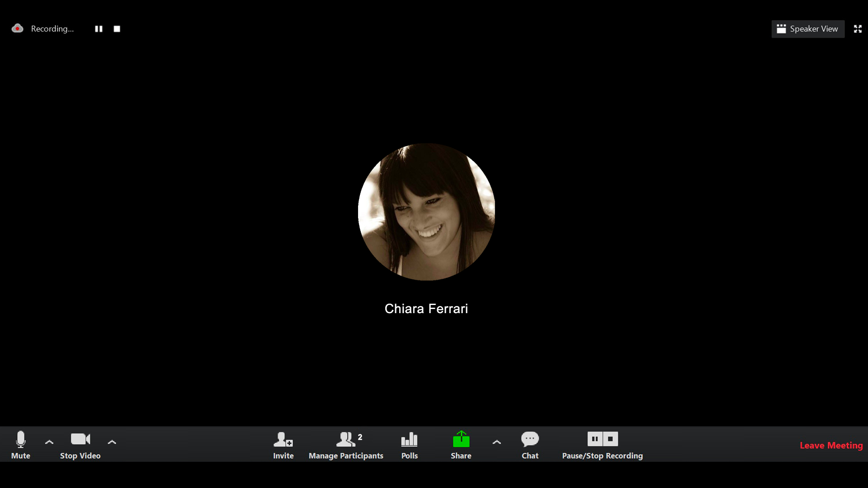Click the Chiara Ferrari name label

click(426, 309)
